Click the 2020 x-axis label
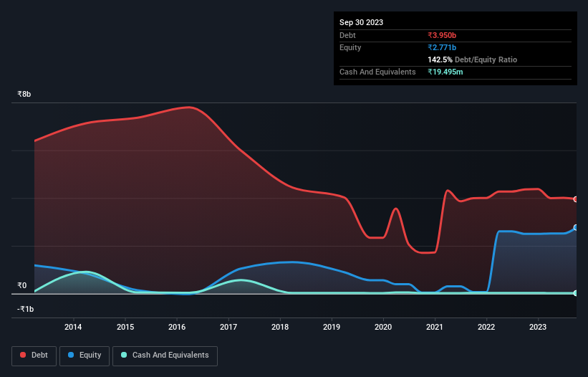 [x=383, y=327]
